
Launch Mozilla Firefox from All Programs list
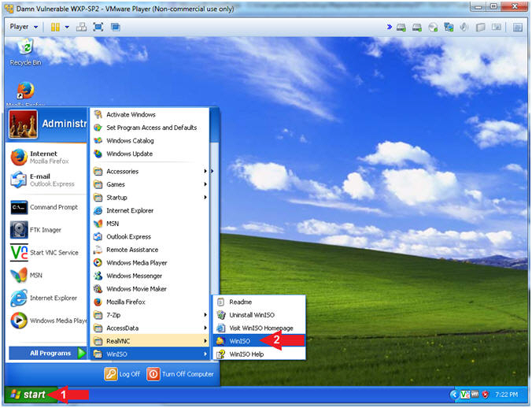150,302
